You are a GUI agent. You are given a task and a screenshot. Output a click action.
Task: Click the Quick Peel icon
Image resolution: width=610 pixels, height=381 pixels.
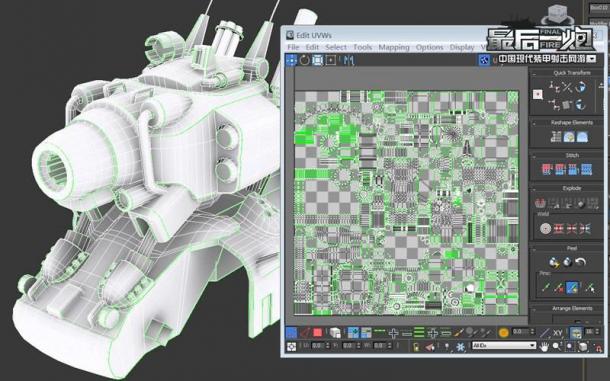click(x=554, y=262)
